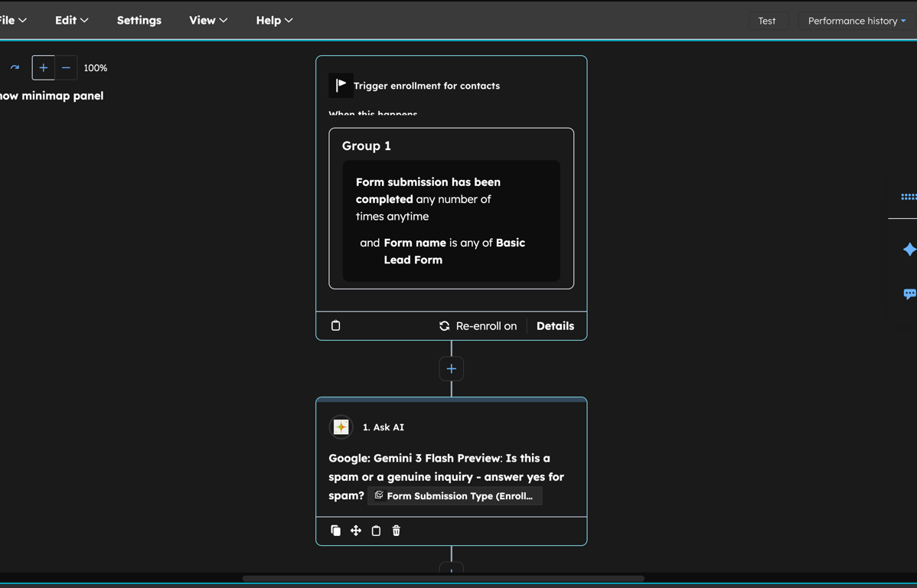Viewport: 917px width, 588px height.
Task: Select Settings in the top menu bar
Action: (139, 20)
